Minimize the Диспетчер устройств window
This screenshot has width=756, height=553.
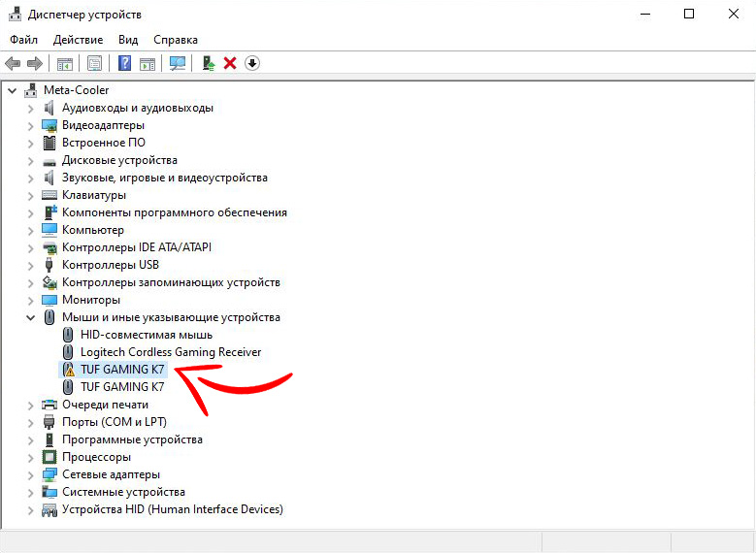(645, 14)
